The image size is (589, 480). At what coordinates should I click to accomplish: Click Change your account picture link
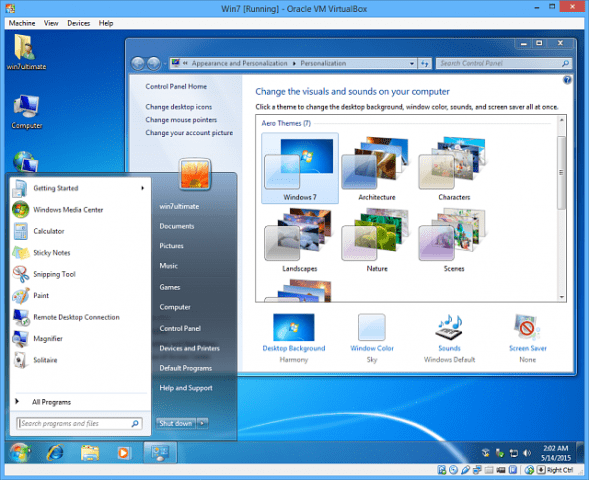pyautogui.click(x=189, y=133)
